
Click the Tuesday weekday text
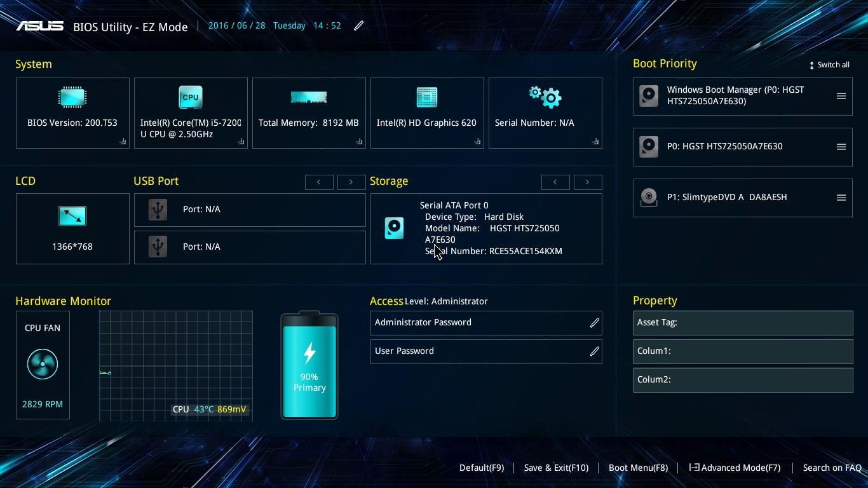click(289, 25)
